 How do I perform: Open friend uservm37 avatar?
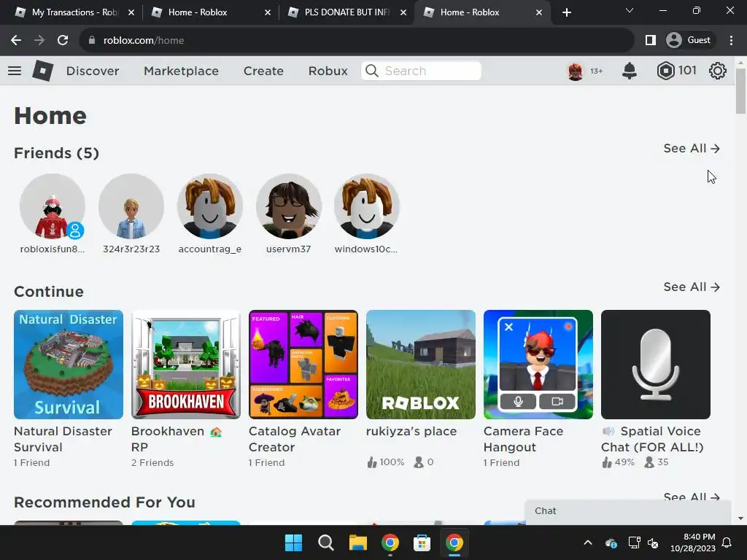[289, 206]
